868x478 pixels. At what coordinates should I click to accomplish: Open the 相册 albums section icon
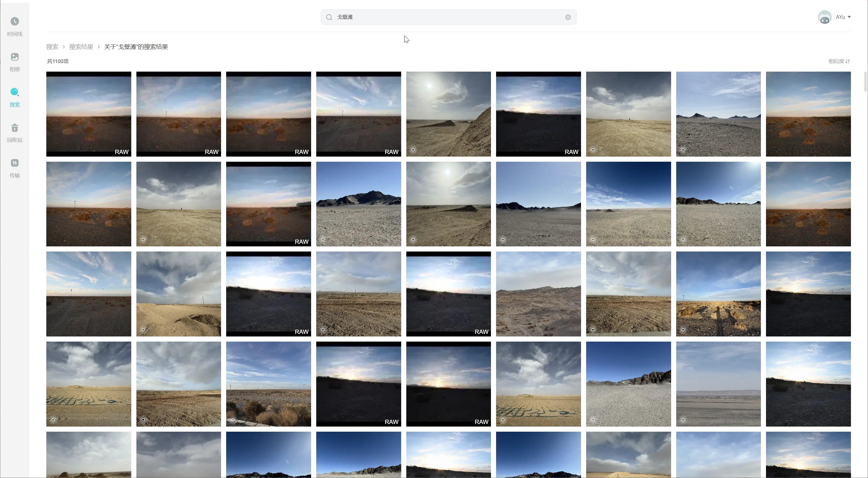[14, 57]
